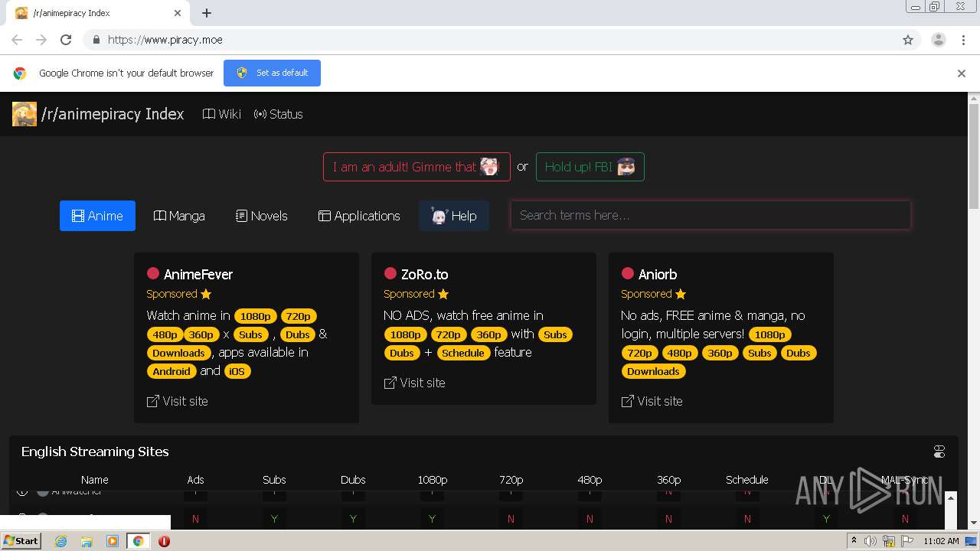Image resolution: width=980 pixels, height=551 pixels.
Task: Click the Chrome taskbar icon
Action: (138, 541)
